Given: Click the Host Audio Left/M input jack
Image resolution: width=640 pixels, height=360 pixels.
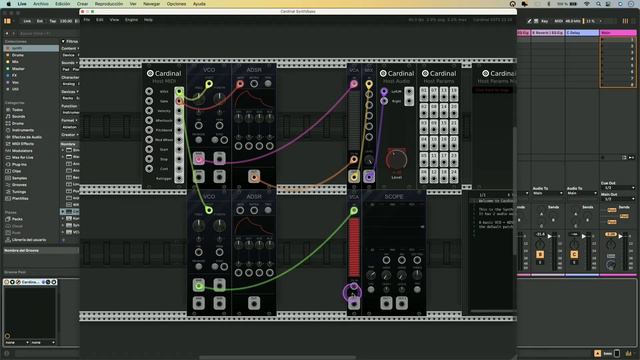Looking at the screenshot, I should 384,91.
